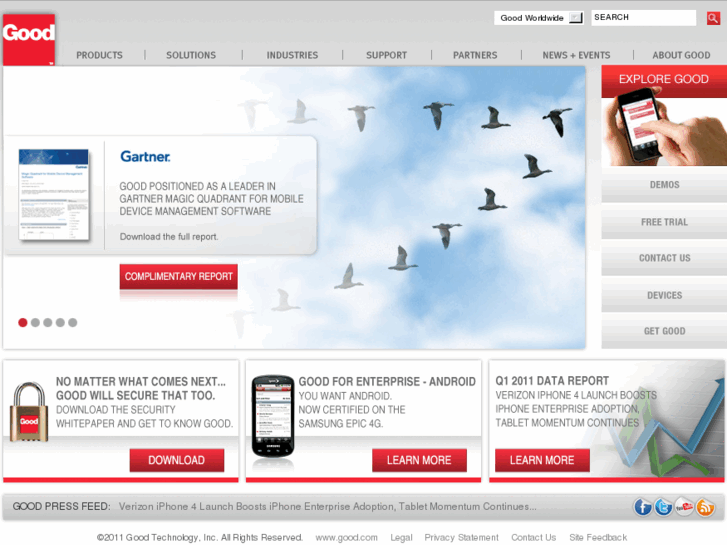Open the Good Worldwide dropdown

click(x=539, y=18)
